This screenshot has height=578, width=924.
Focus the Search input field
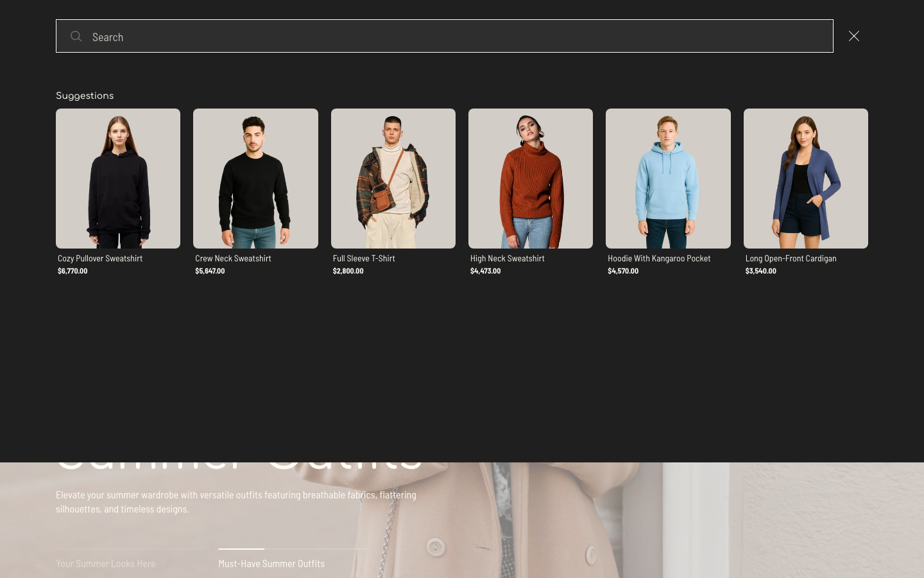[444, 36]
